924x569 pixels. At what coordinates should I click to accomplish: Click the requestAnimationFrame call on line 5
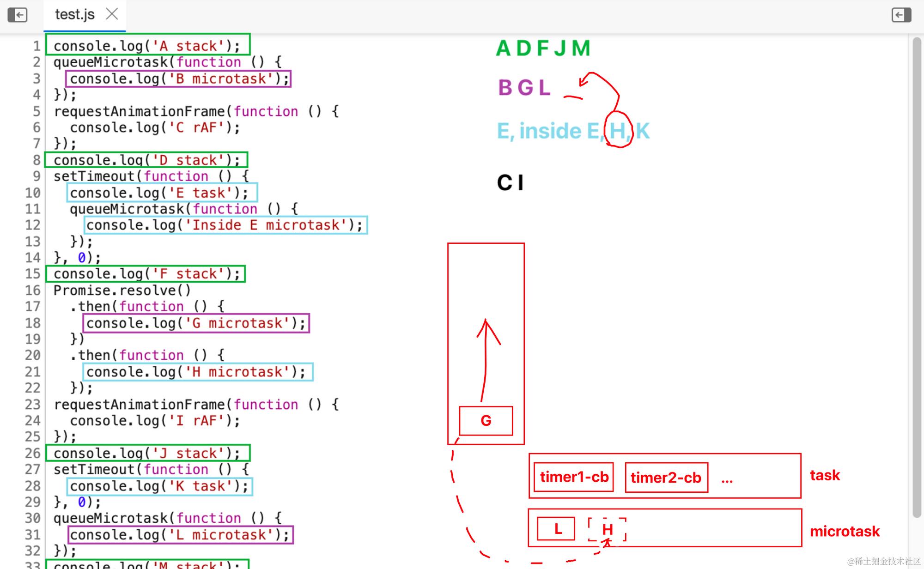(139, 112)
